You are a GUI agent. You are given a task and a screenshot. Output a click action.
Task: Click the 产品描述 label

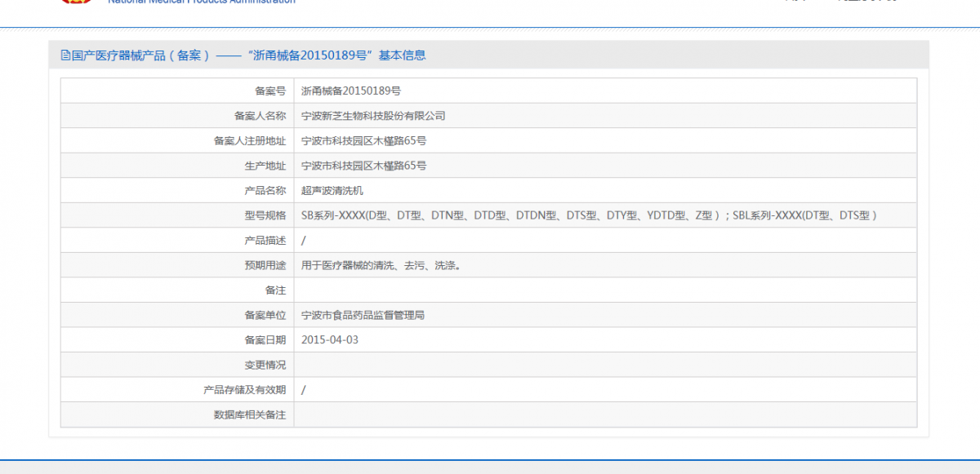click(x=265, y=241)
